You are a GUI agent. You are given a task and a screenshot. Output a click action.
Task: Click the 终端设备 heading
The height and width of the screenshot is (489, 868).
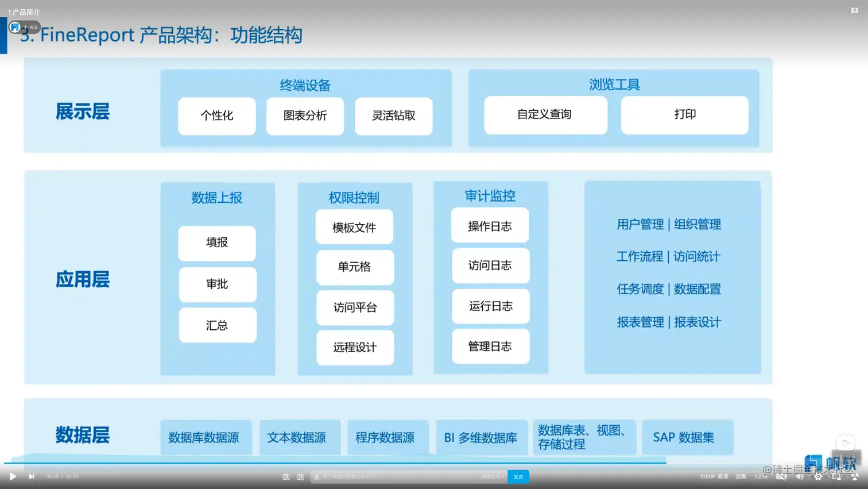pyautogui.click(x=305, y=86)
